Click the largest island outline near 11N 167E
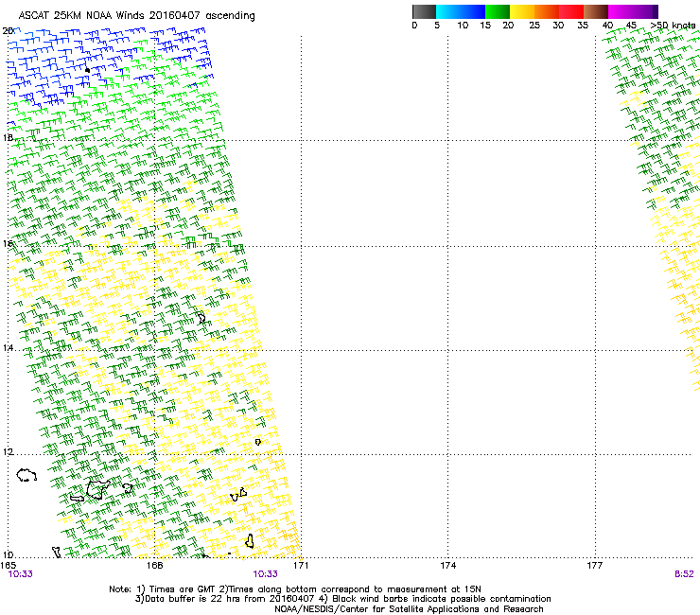The image size is (700, 615). tap(97, 489)
